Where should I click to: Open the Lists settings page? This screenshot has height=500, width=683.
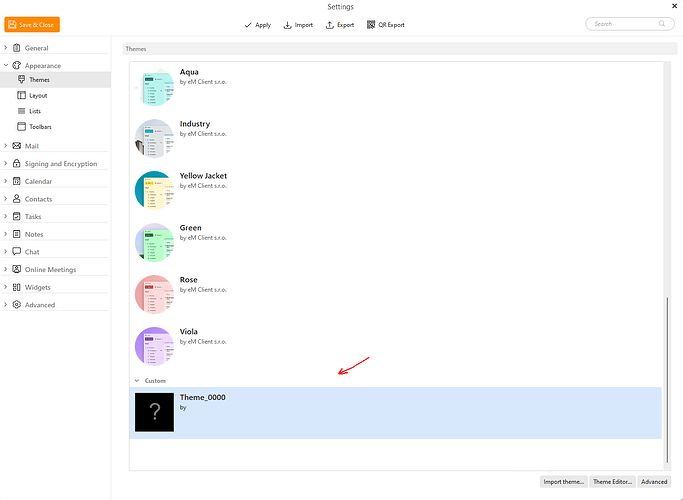point(35,111)
